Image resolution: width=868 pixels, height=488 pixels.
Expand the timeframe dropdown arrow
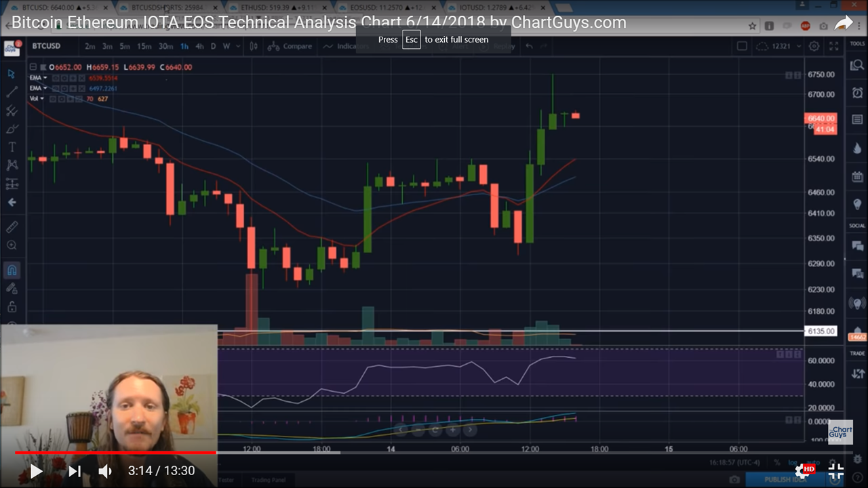click(237, 46)
